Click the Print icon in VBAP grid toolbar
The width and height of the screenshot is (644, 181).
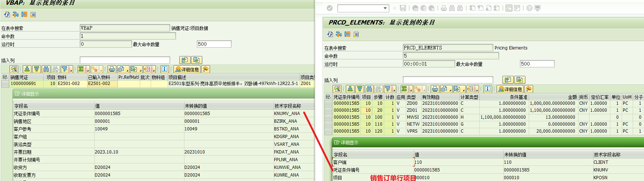(x=112, y=69)
